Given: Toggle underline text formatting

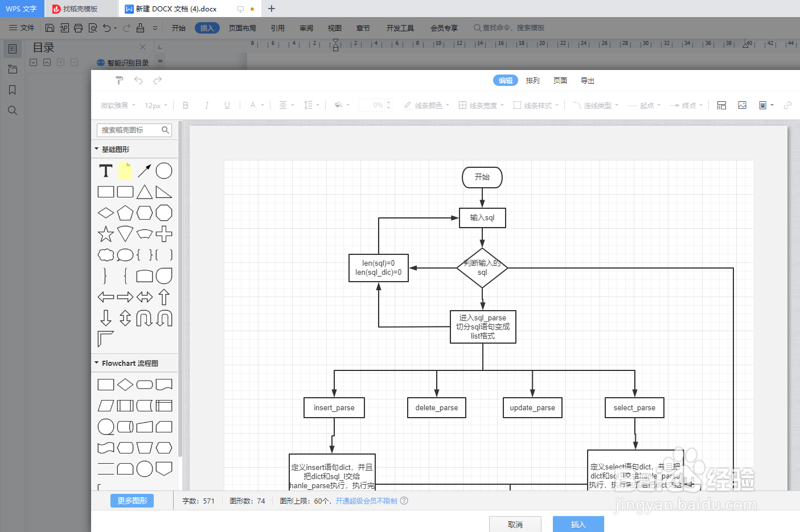Looking at the screenshot, I should tap(227, 105).
